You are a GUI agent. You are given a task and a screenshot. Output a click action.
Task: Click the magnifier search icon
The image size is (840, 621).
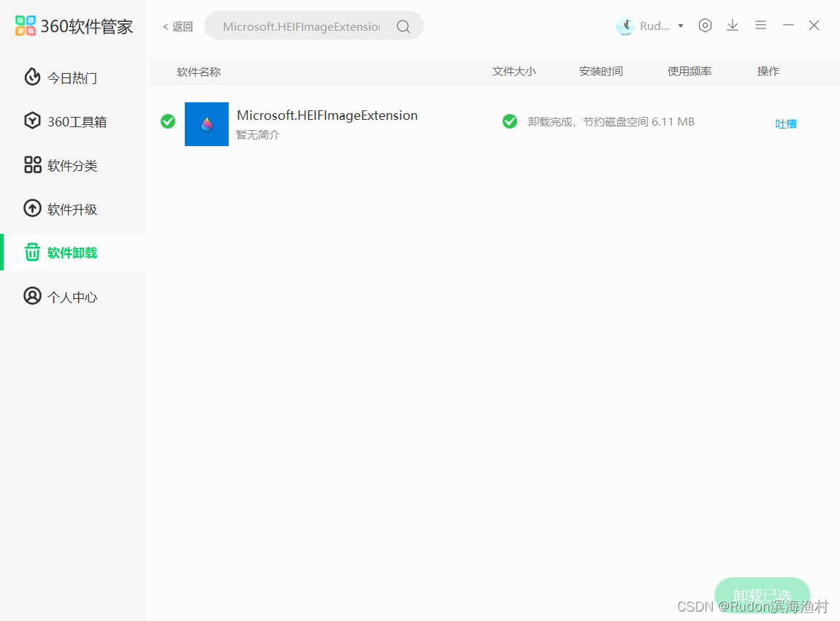pos(403,27)
